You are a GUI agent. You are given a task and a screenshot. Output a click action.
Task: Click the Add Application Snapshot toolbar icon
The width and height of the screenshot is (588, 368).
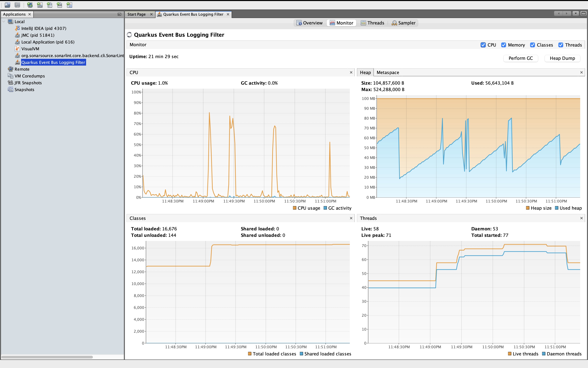[x=69, y=5]
